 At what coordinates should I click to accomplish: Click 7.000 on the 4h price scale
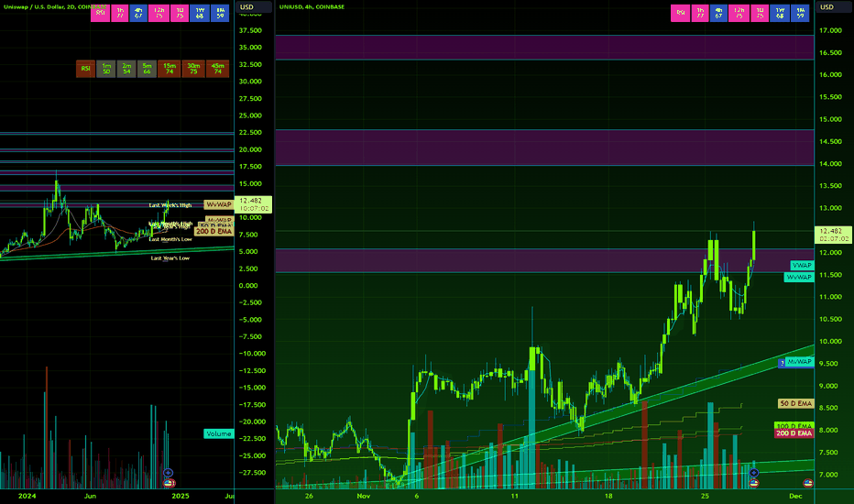point(830,475)
